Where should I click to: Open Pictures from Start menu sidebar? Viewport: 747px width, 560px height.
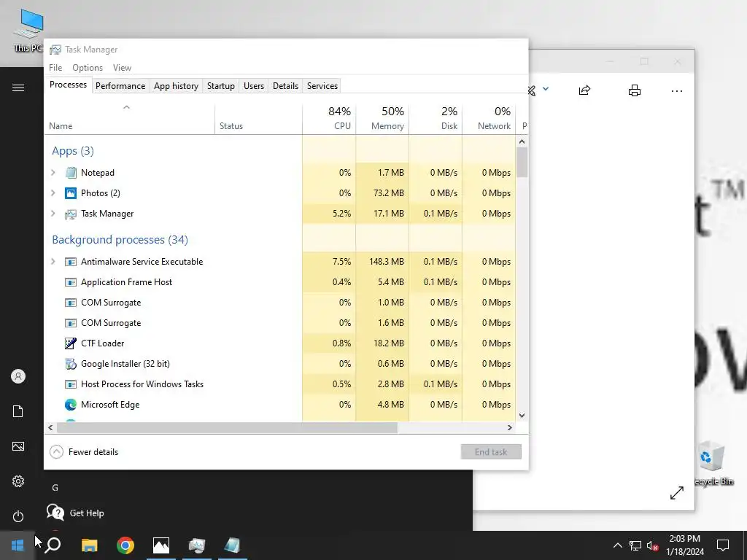coord(18,446)
